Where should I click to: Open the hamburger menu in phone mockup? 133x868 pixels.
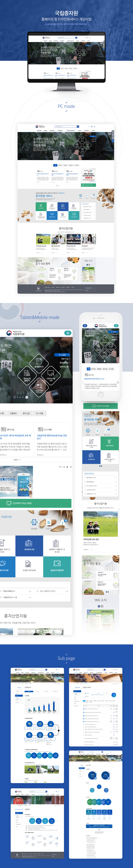tap(116, 326)
